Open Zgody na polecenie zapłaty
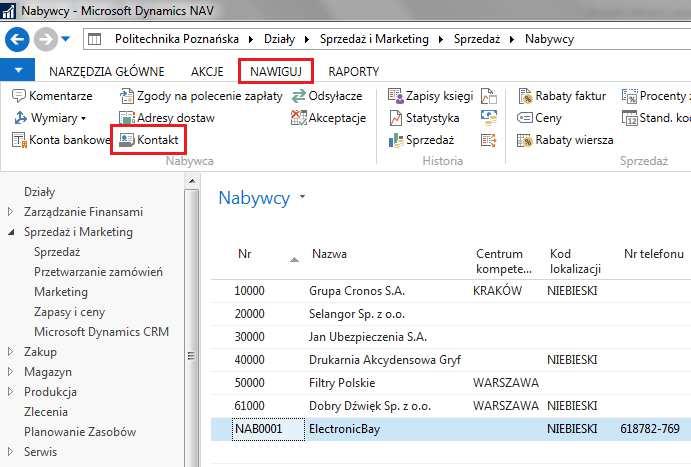 [201, 96]
